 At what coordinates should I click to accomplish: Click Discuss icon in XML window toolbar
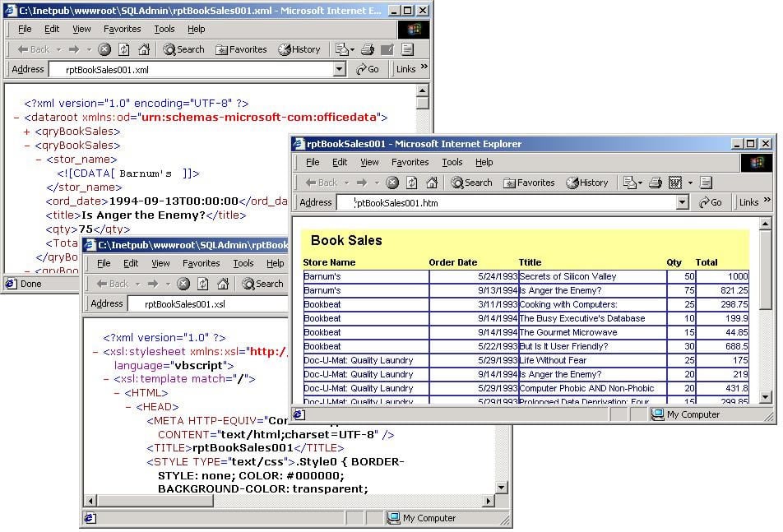pos(407,49)
